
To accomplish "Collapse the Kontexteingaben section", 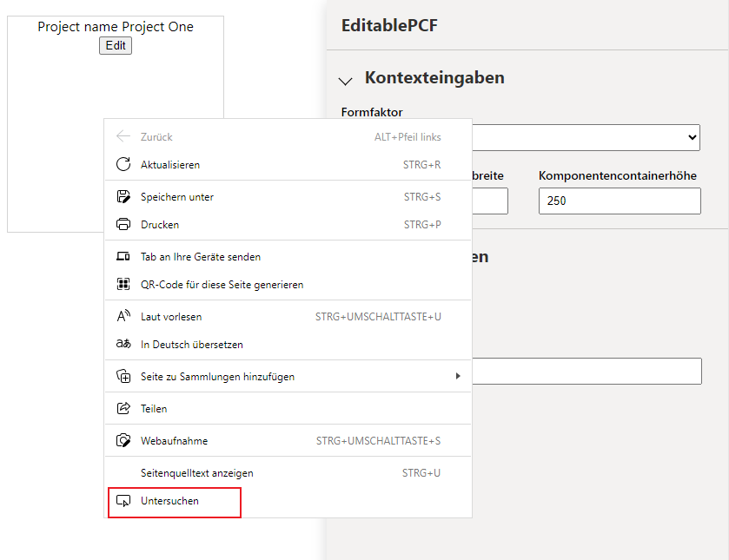I will click(x=345, y=80).
